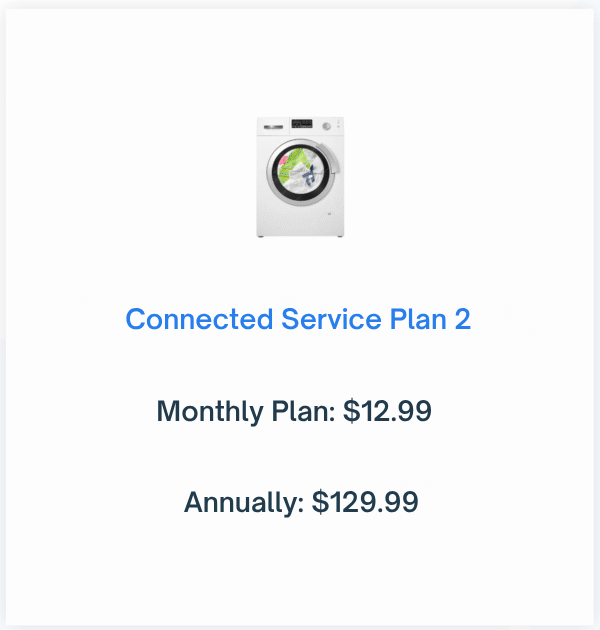Click indicator lights beside the washer knob
This screenshot has width=600, height=630.
point(338,124)
